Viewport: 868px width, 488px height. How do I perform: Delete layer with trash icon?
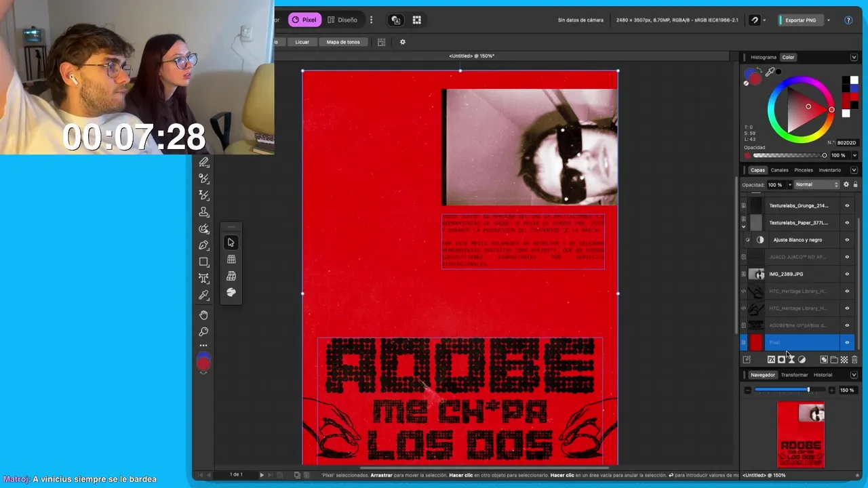click(854, 360)
